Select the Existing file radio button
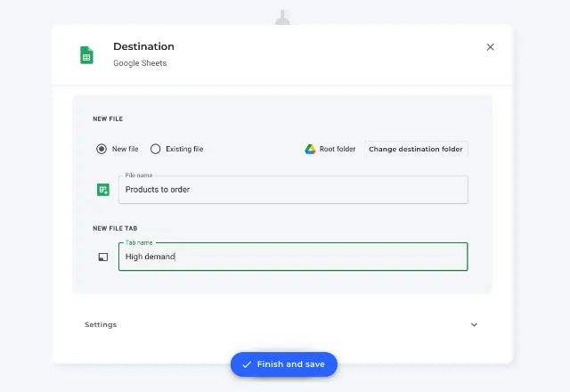 [155, 149]
